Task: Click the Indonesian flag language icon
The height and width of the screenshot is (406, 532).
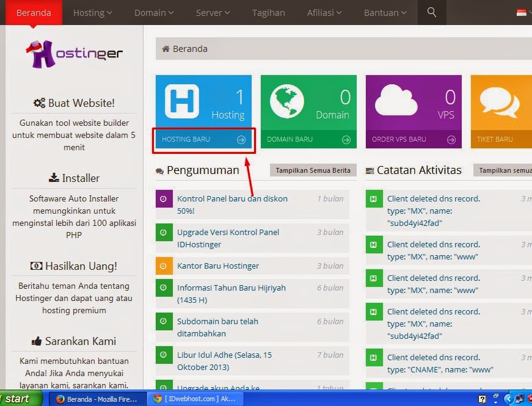Action: coord(522,13)
